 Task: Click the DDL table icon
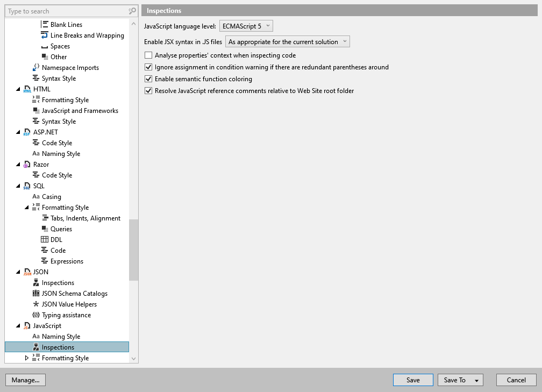pyautogui.click(x=45, y=240)
